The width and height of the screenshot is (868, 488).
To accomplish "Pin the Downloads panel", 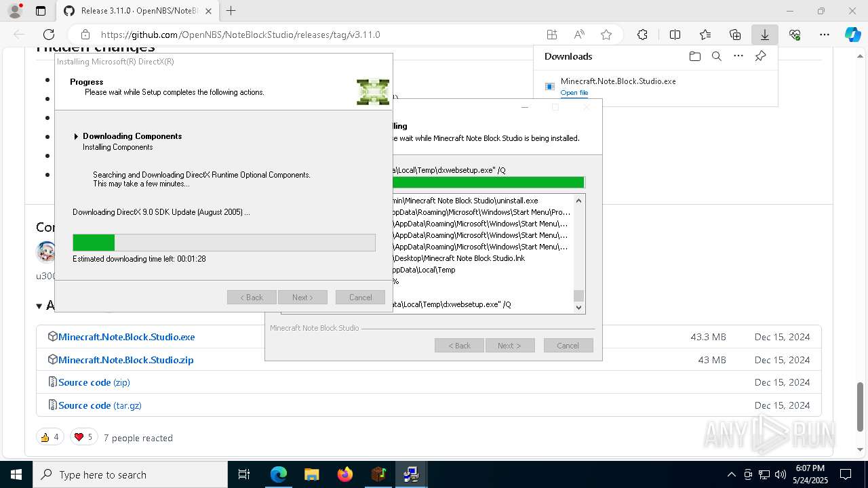I will tap(760, 56).
